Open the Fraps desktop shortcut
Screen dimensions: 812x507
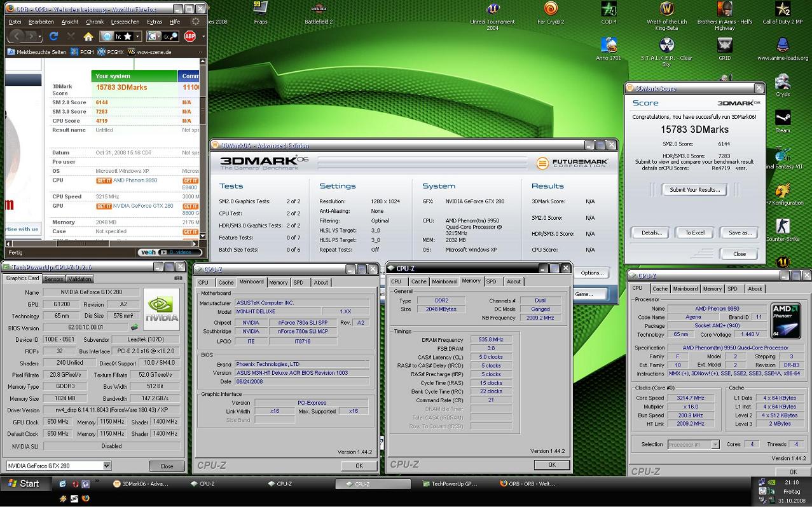[x=261, y=13]
